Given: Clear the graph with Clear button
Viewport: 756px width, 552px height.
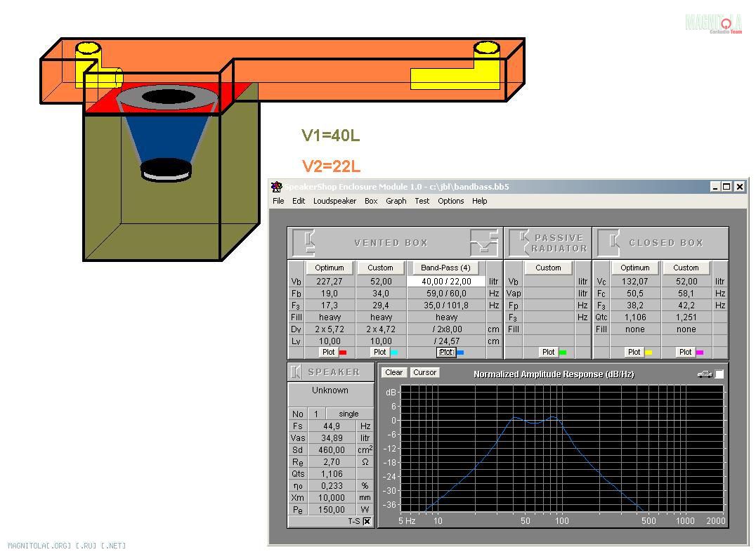Looking at the screenshot, I should point(394,373).
